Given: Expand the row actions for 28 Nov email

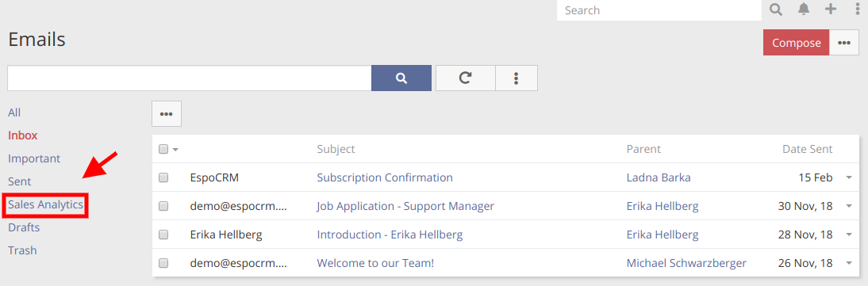Looking at the screenshot, I should [849, 235].
